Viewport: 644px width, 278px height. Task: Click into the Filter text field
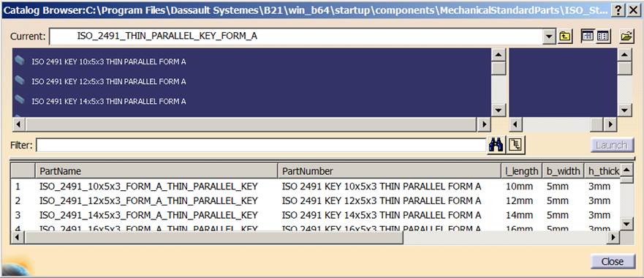coord(261,145)
